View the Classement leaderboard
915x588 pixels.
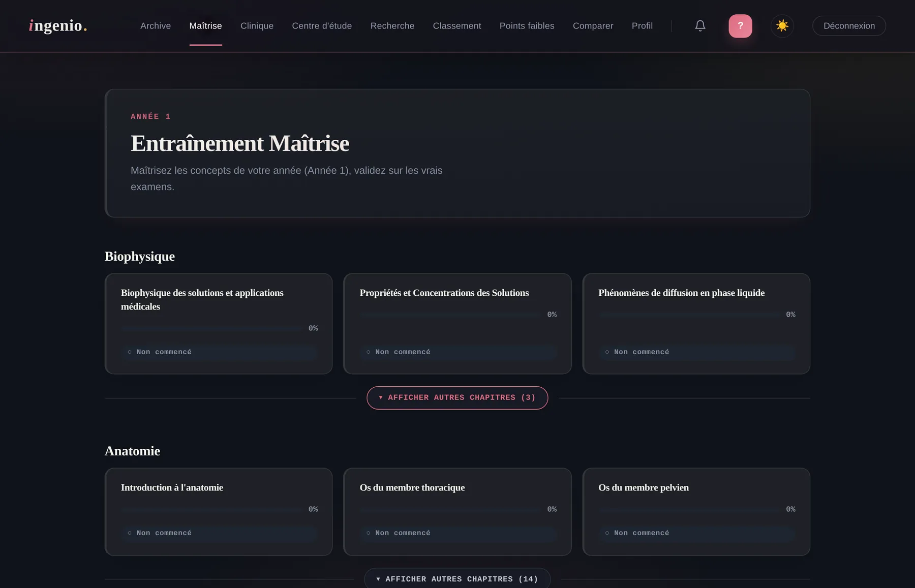pyautogui.click(x=457, y=26)
